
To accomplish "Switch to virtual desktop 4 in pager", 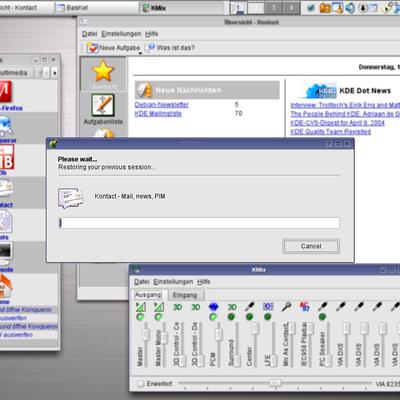I will tap(291, 8).
